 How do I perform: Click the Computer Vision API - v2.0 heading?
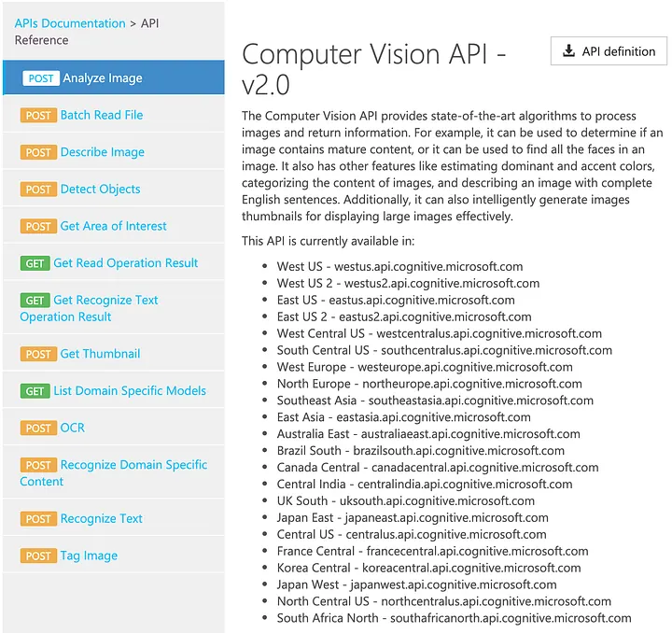tap(373, 69)
